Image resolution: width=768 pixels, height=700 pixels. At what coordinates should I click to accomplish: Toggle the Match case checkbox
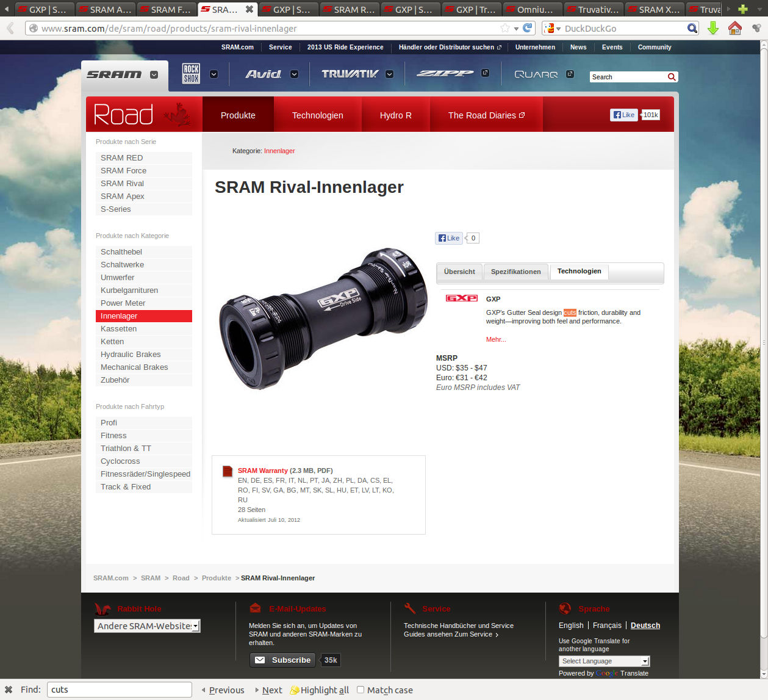coord(361,690)
